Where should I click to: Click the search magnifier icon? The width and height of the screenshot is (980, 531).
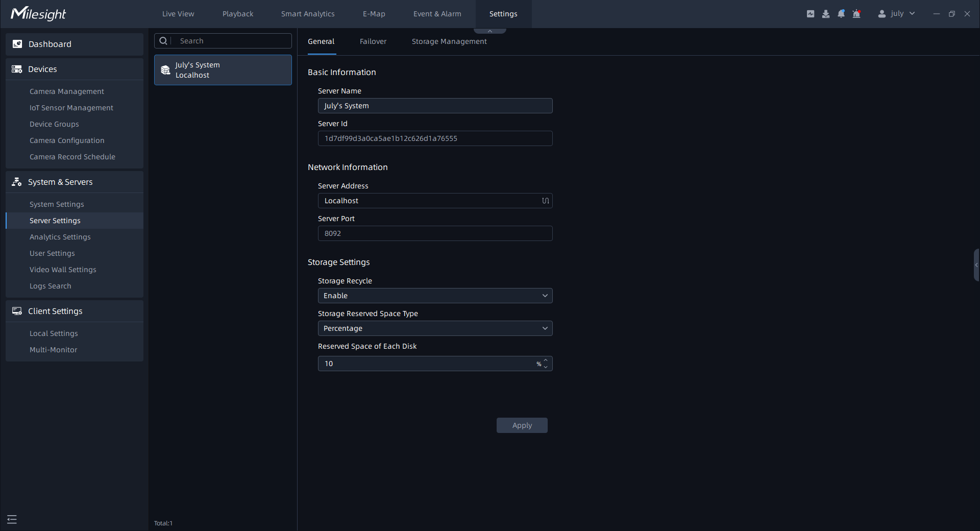pyautogui.click(x=163, y=41)
